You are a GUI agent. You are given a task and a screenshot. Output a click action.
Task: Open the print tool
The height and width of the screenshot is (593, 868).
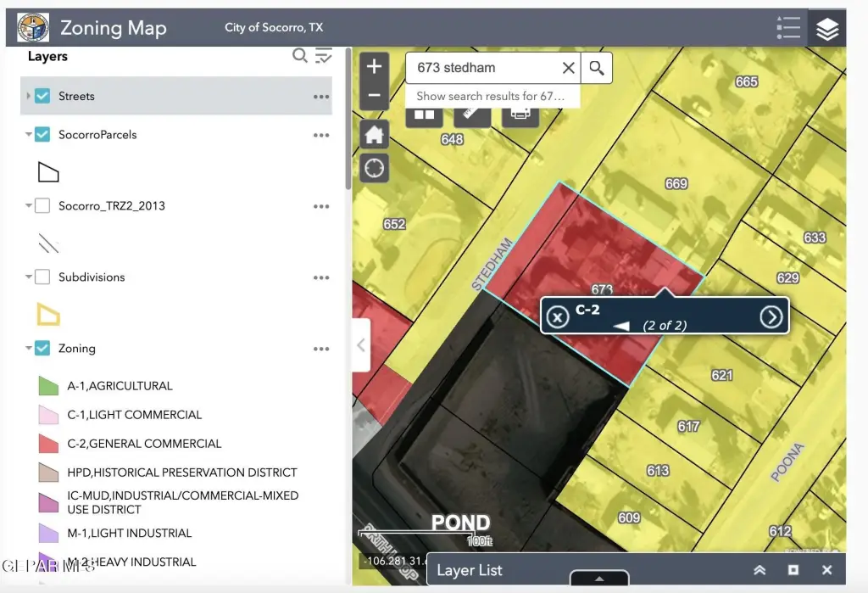(520, 115)
